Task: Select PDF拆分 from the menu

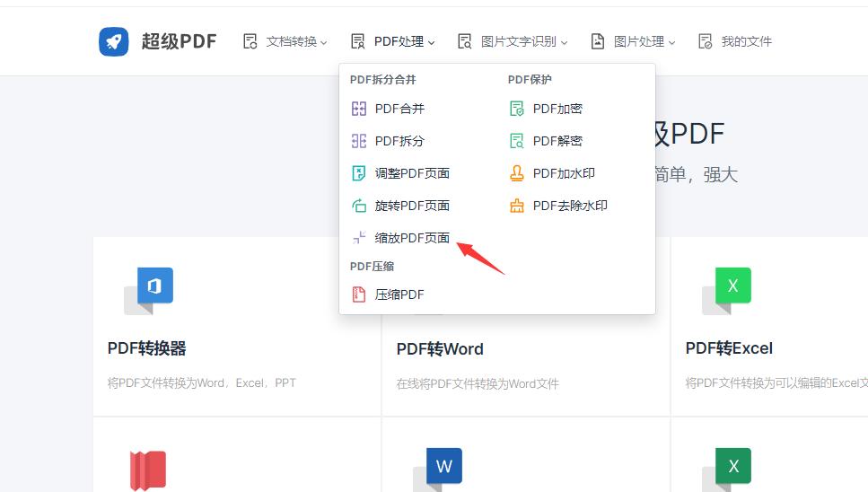Action: pos(399,141)
